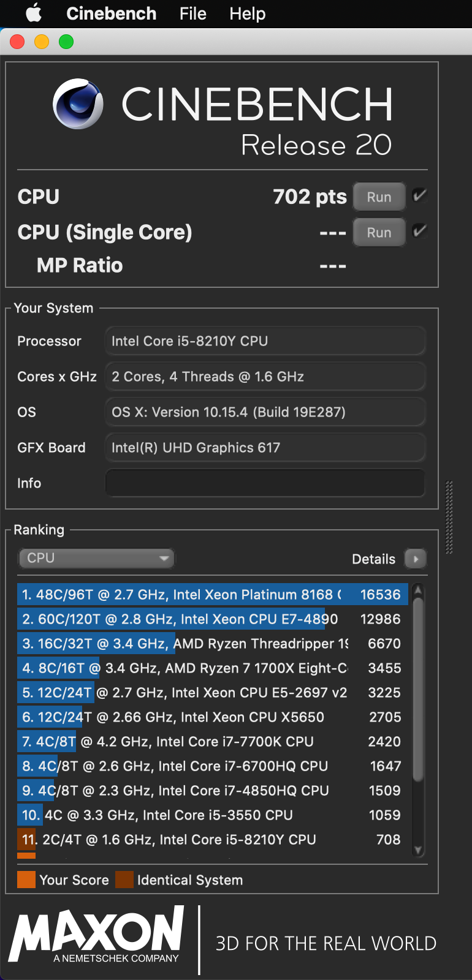Viewport: 472px width, 980px height.
Task: Toggle the CPU test checkbox
Action: point(420,196)
